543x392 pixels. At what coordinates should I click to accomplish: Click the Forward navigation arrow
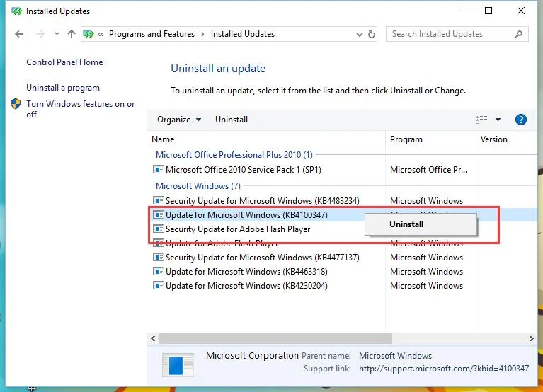tap(40, 34)
